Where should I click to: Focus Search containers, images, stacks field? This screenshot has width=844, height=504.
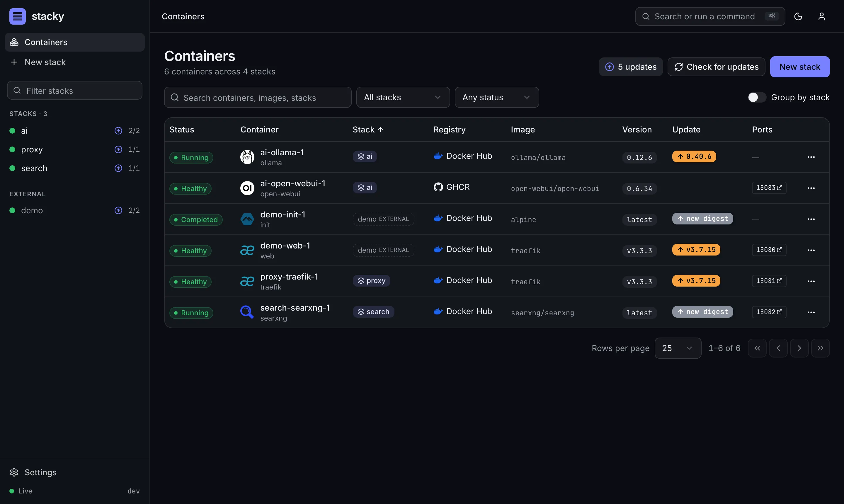(258, 98)
